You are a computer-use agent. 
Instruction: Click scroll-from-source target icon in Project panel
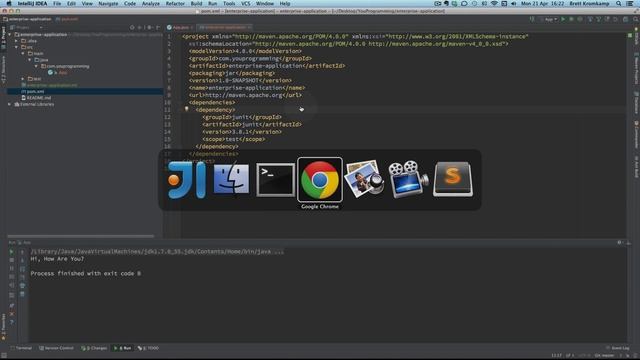coord(132,27)
